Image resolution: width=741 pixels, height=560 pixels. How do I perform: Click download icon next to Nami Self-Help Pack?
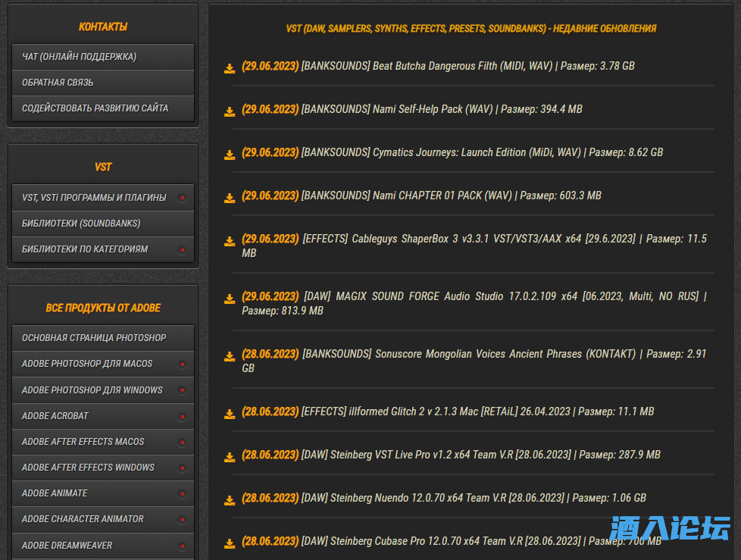[230, 112]
